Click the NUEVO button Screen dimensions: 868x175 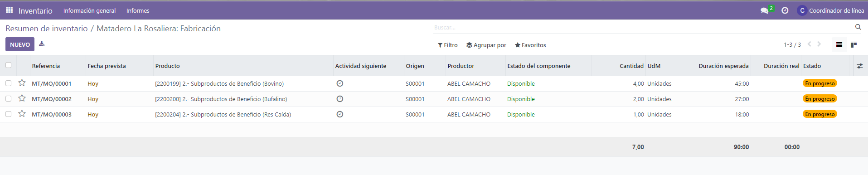20,44
